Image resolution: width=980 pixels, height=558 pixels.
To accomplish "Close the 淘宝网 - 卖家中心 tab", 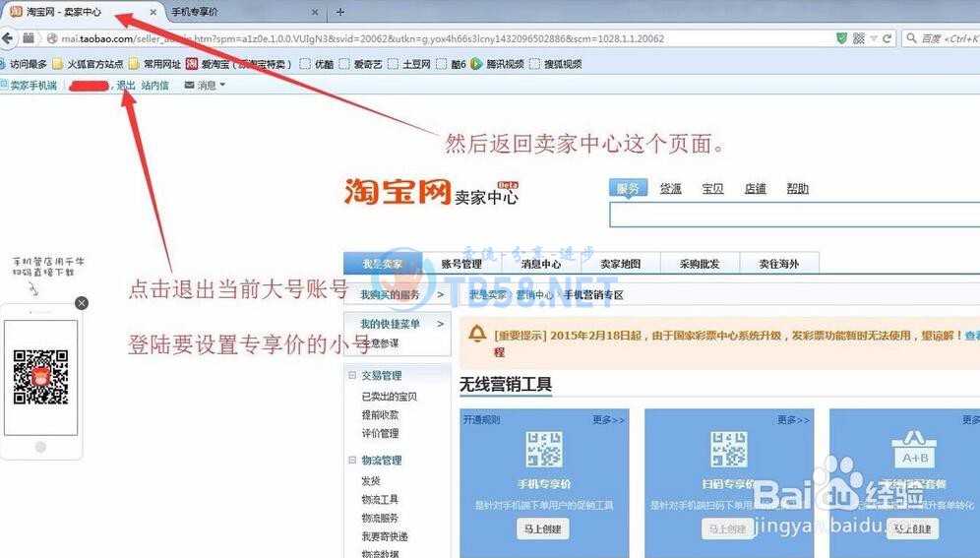I will 153,12.
